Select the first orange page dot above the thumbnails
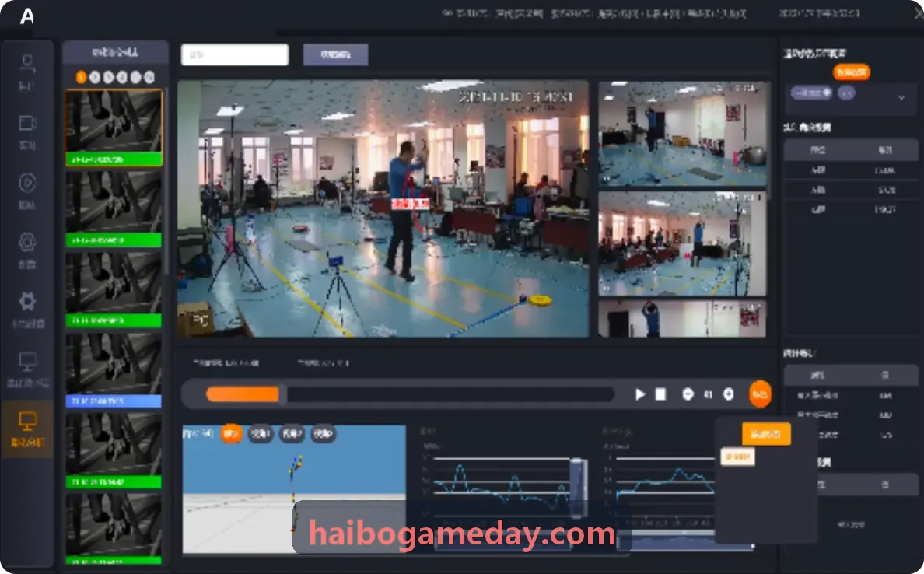This screenshot has height=574, width=924. [82, 77]
